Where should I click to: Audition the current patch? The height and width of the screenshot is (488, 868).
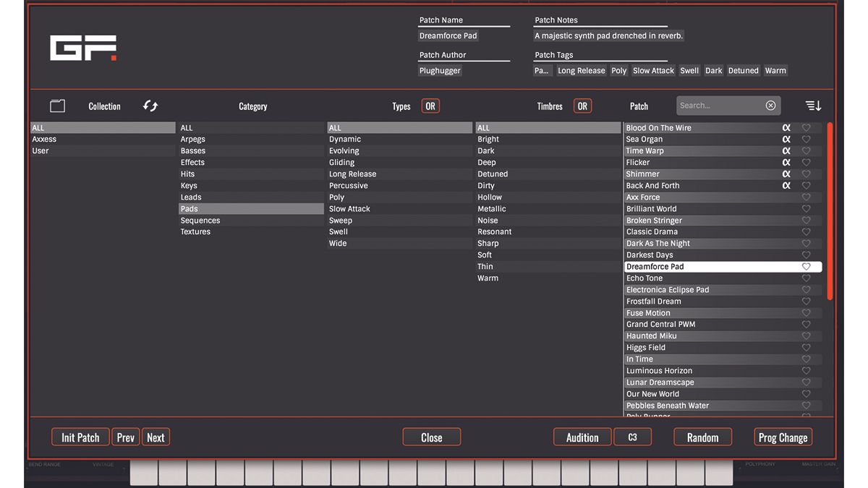(582, 437)
